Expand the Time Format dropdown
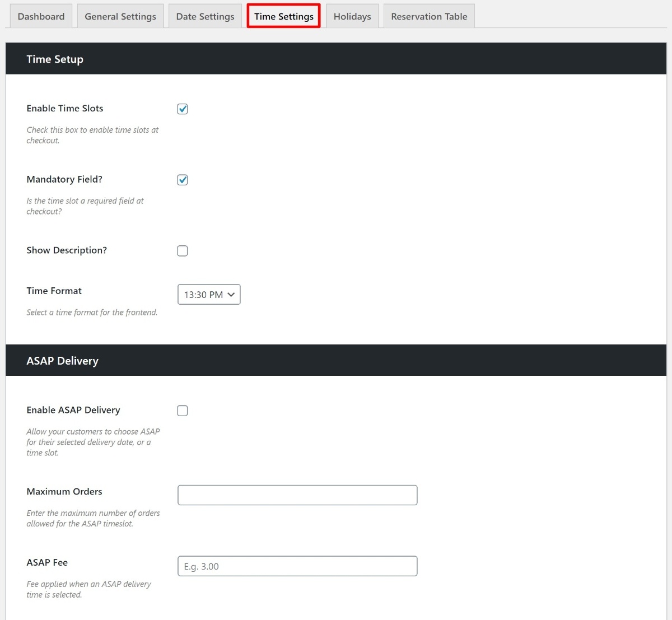This screenshot has height=620, width=672. point(209,295)
